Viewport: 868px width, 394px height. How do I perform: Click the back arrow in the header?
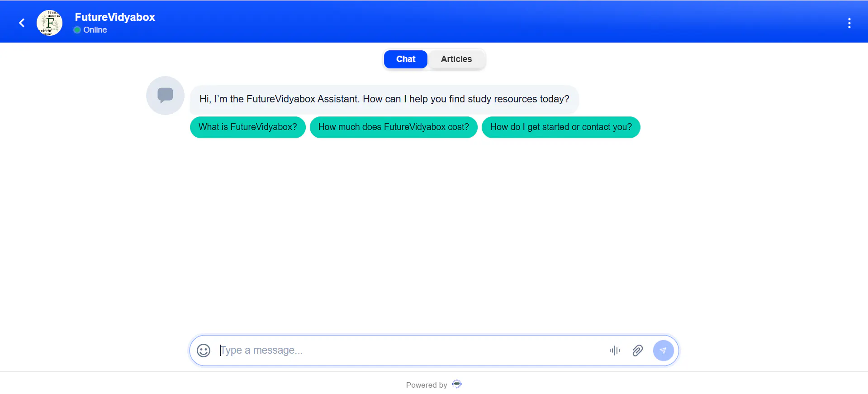point(22,23)
